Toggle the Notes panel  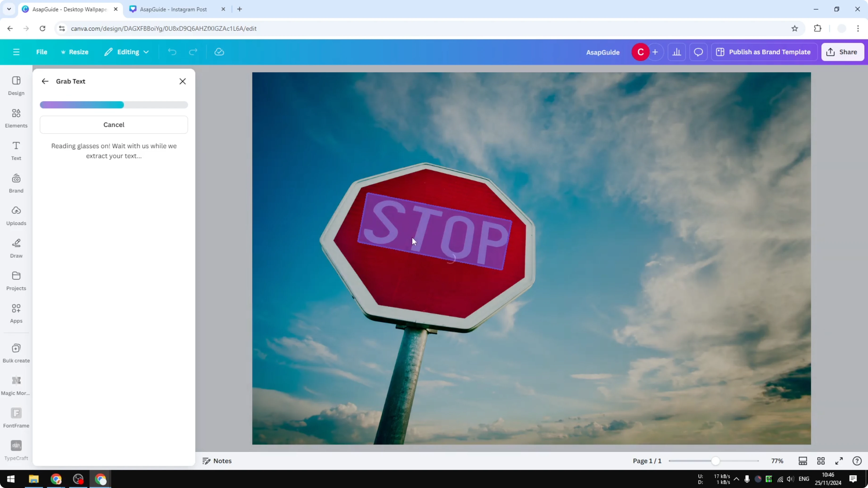pyautogui.click(x=217, y=461)
